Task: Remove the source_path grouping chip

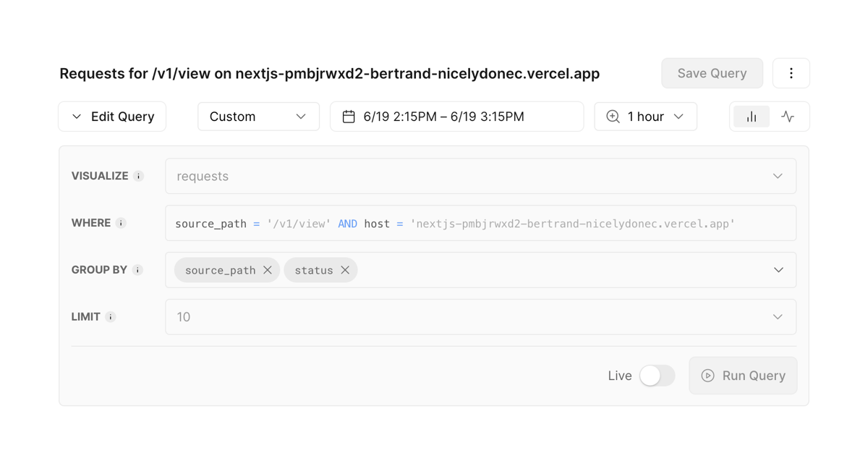Action: [268, 269]
